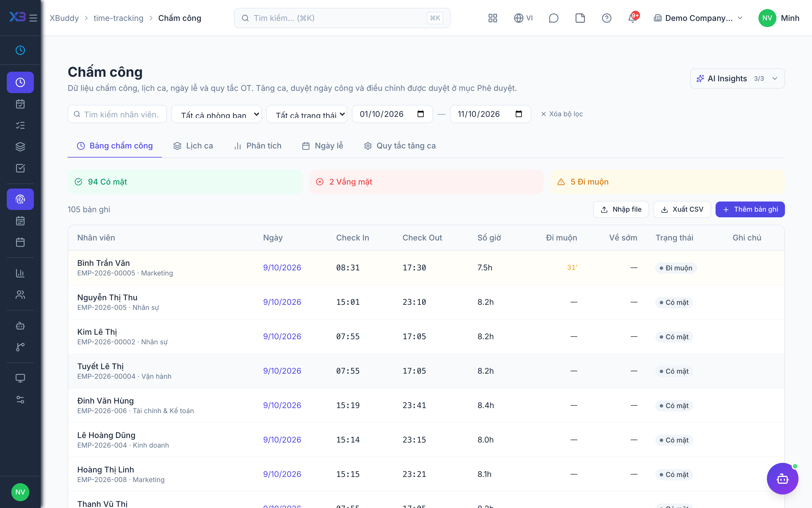Open the notes document icon in header
This screenshot has width=812, height=508.
point(580,18)
